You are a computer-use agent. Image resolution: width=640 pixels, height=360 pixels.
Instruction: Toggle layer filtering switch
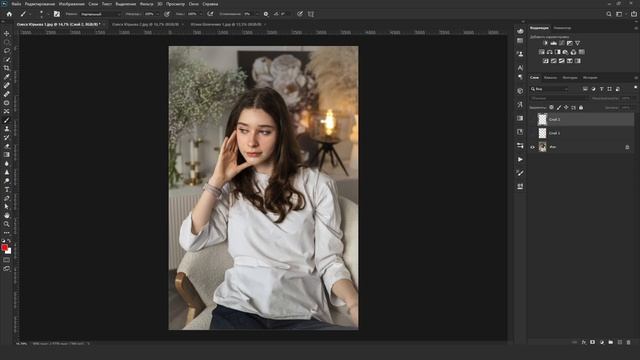pyautogui.click(x=635, y=88)
